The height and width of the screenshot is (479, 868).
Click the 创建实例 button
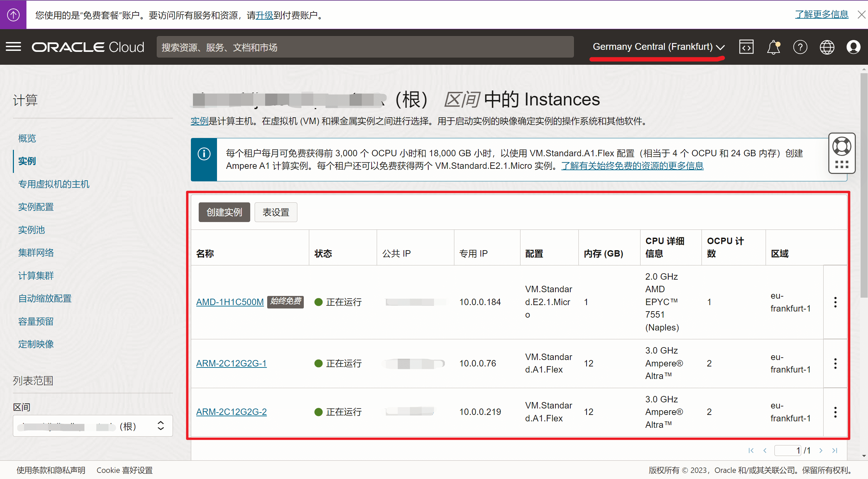click(224, 212)
